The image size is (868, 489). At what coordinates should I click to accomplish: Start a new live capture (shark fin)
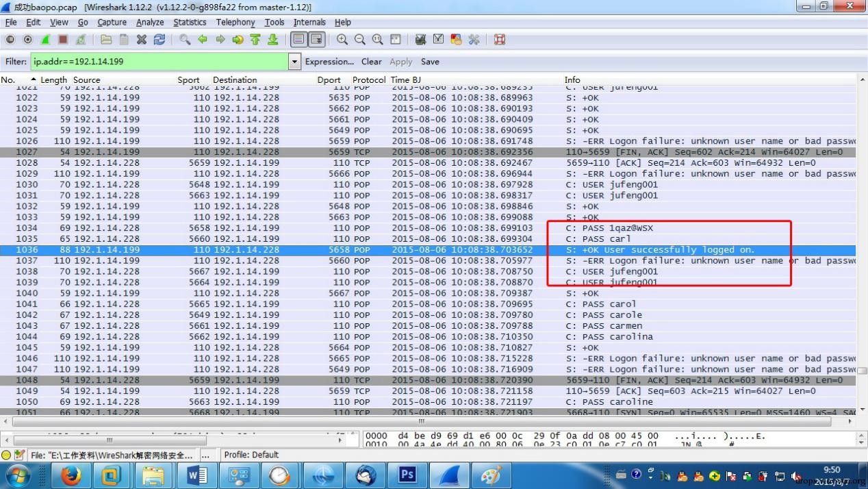[x=45, y=40]
